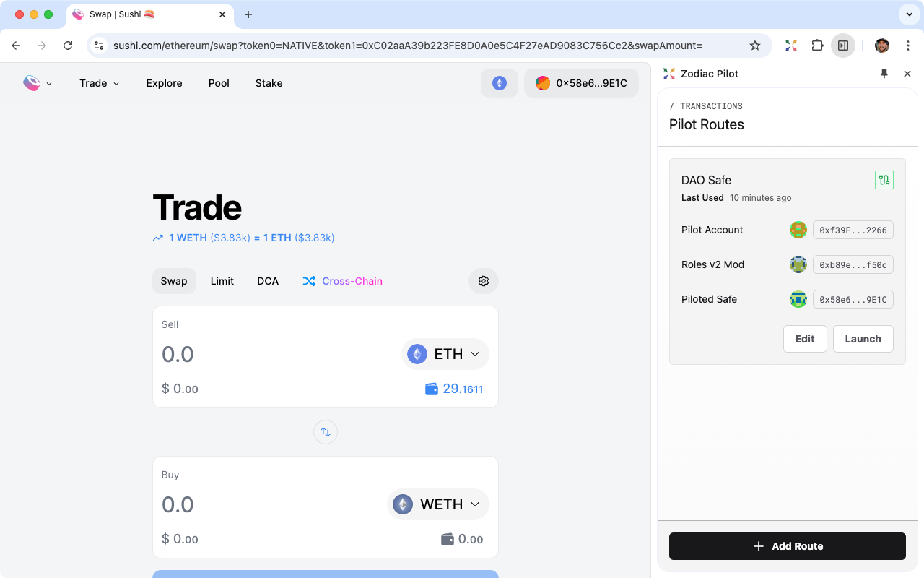Screen dimensions: 924x578
Task: Open the Chrome three-dot menu
Action: [x=908, y=46]
